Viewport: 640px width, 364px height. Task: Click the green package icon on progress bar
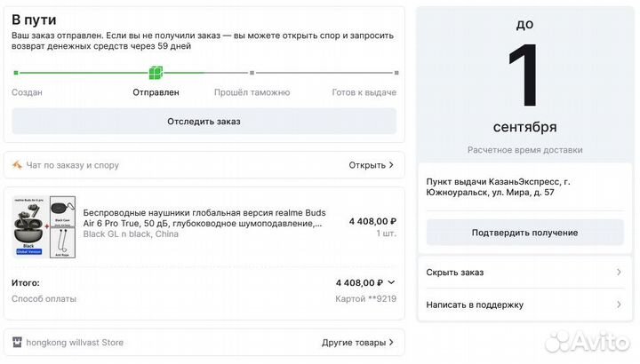(x=156, y=73)
